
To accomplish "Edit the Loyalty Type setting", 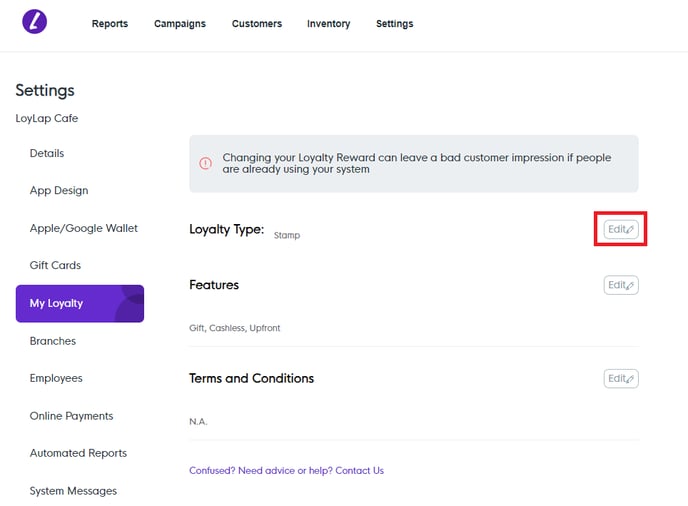I will [x=621, y=229].
